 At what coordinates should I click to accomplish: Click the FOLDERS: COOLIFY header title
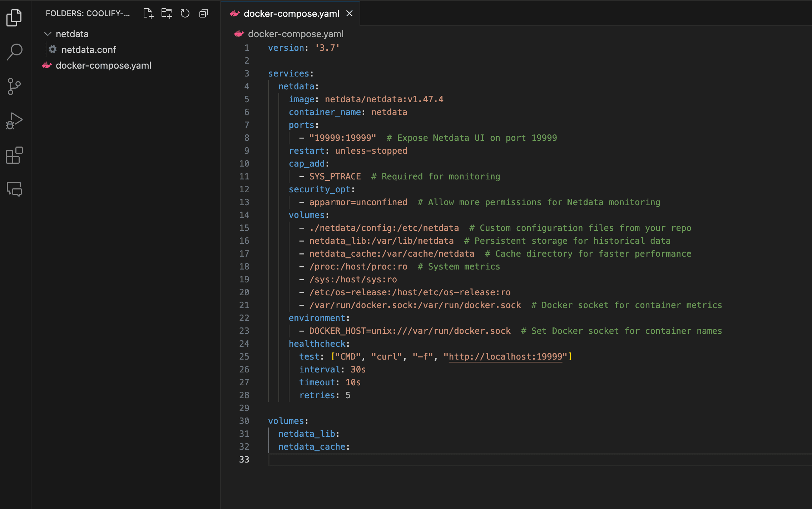(x=88, y=13)
